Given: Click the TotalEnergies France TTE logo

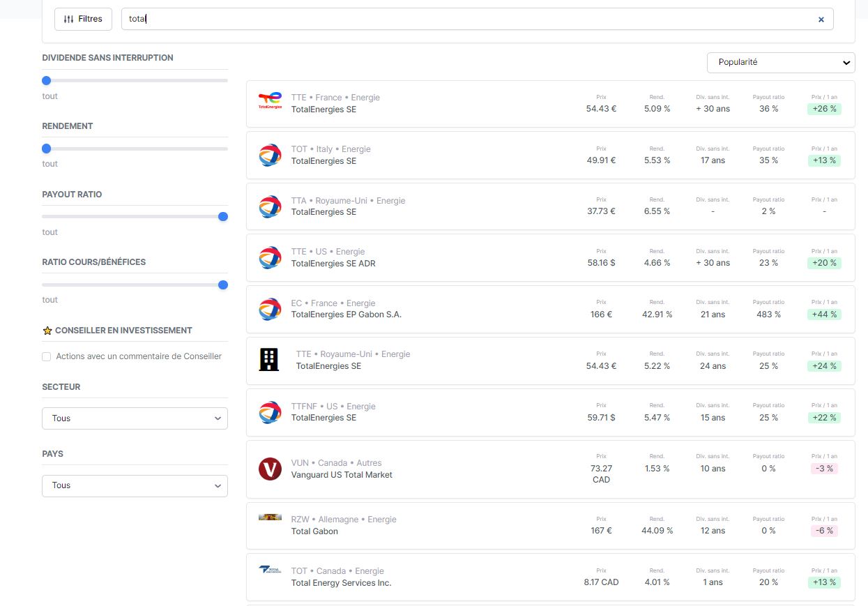Looking at the screenshot, I should click(x=270, y=100).
